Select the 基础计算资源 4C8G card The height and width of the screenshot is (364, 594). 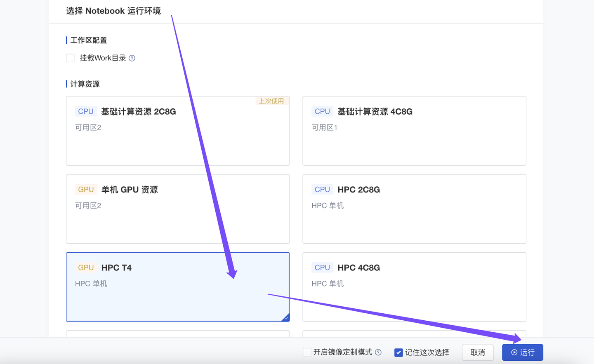pyautogui.click(x=414, y=131)
